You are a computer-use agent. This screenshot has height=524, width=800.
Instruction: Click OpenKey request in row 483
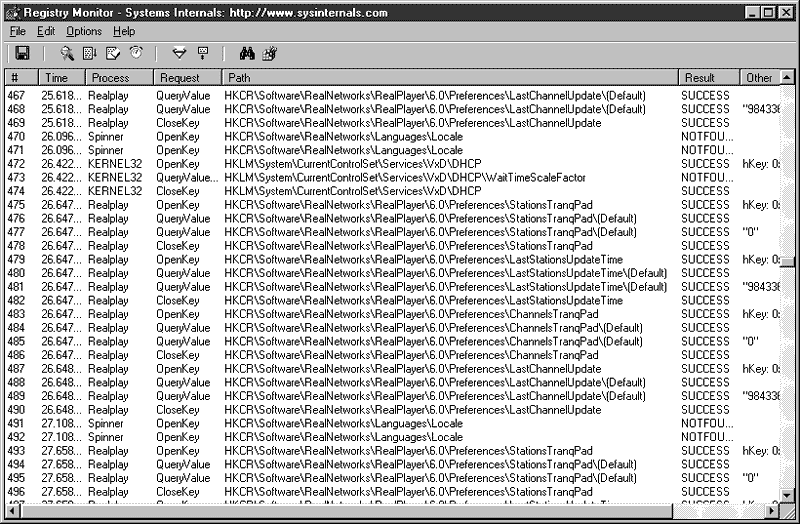tap(178, 314)
